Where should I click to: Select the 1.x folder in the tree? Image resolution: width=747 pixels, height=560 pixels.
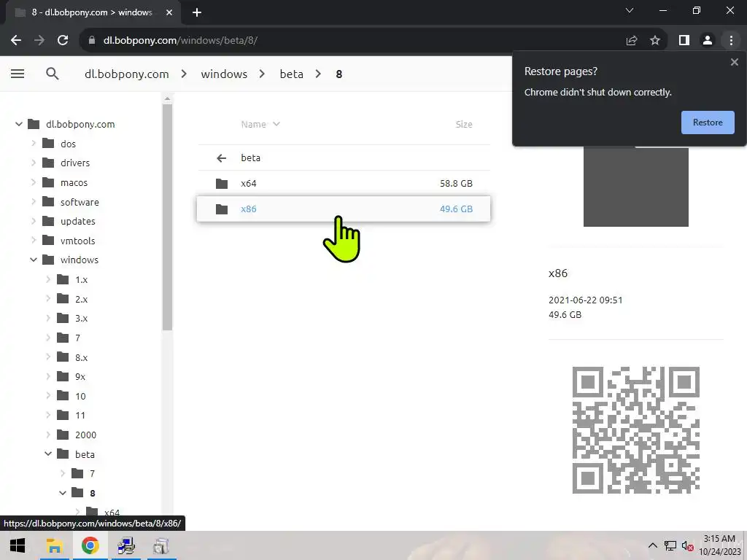82,280
